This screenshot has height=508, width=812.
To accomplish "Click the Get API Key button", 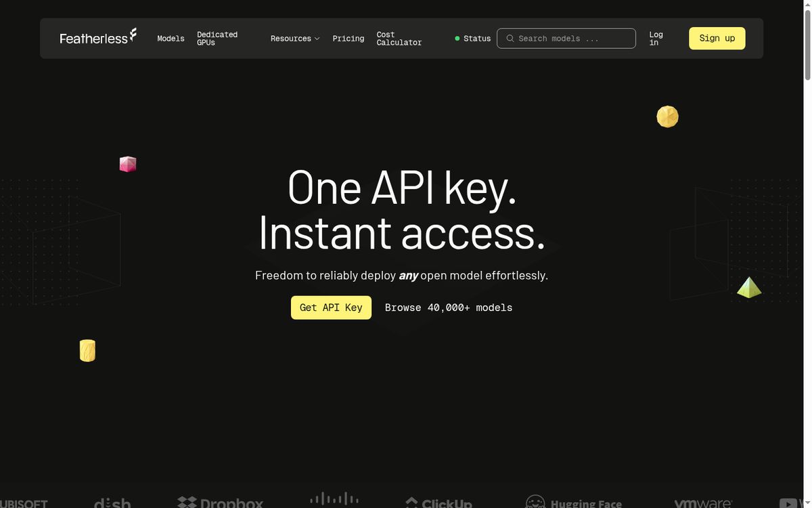I will coord(331,308).
